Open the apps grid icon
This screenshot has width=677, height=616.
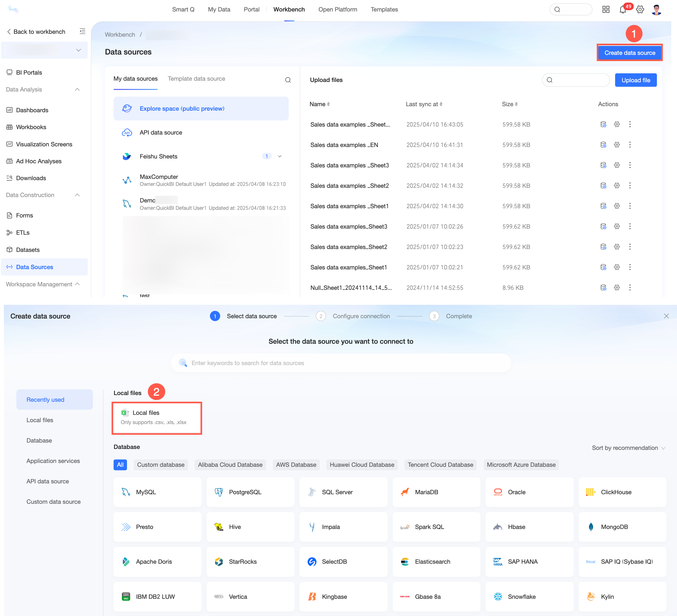[606, 9]
